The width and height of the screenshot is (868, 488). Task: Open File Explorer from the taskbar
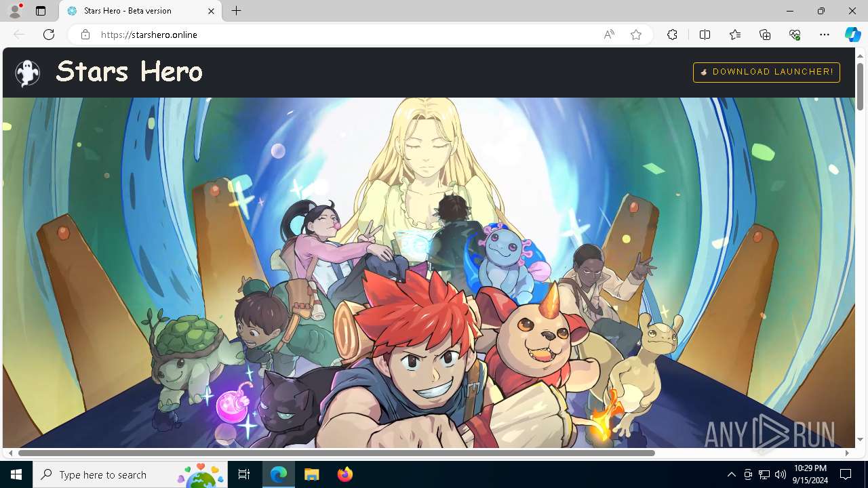(x=311, y=474)
